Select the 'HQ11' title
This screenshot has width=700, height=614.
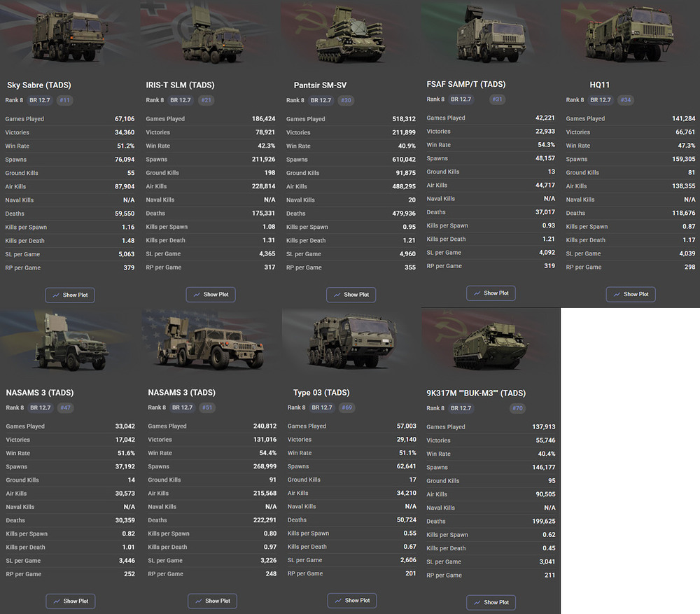pos(600,85)
